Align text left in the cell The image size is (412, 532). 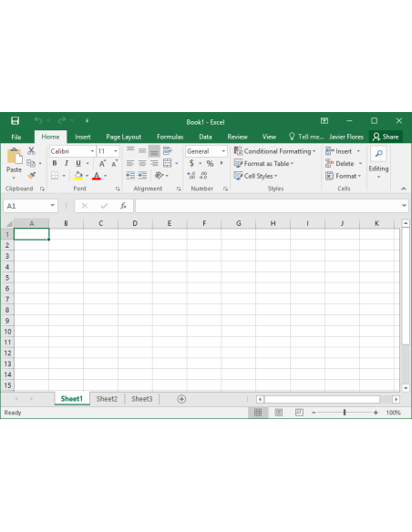130,163
